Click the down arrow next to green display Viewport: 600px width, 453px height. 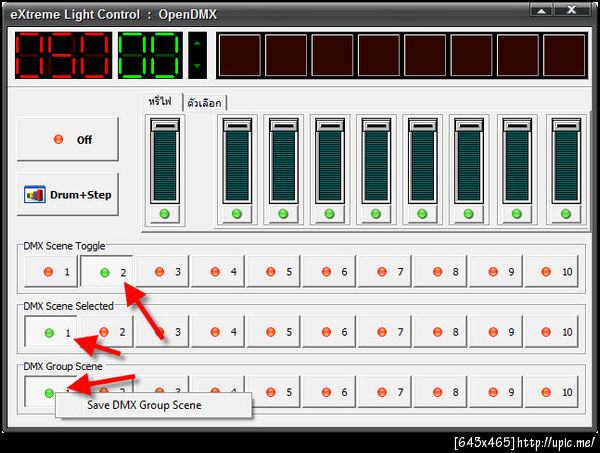click(197, 66)
